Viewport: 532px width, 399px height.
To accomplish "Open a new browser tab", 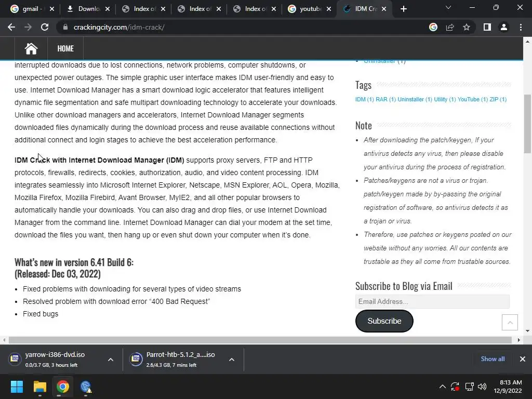I will [403, 9].
